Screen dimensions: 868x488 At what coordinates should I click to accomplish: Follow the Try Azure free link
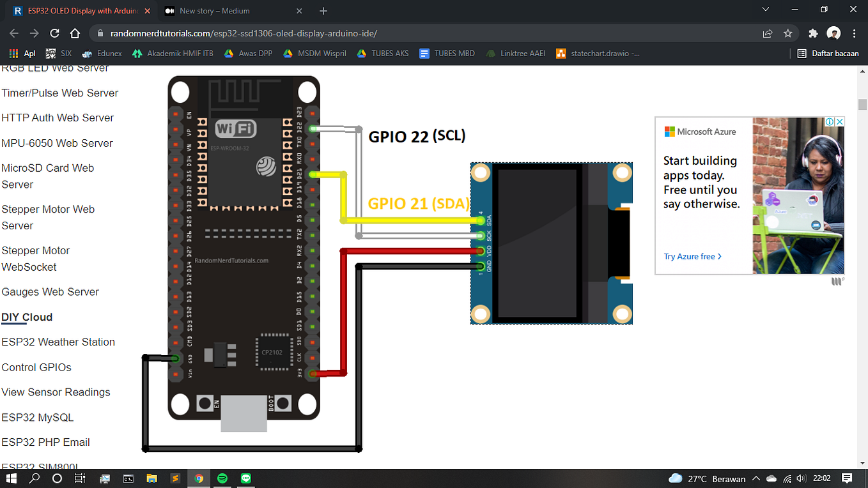[x=689, y=256]
